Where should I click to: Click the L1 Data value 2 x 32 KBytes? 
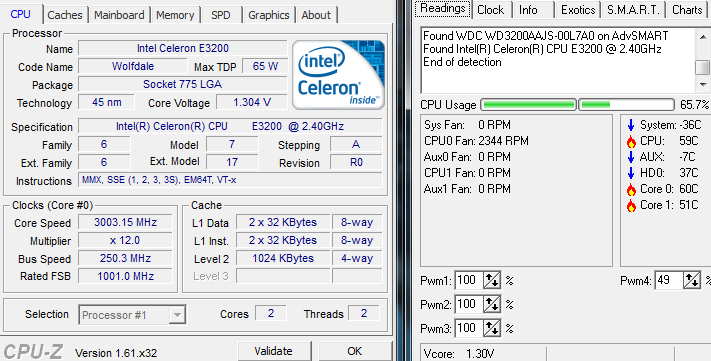point(283,222)
